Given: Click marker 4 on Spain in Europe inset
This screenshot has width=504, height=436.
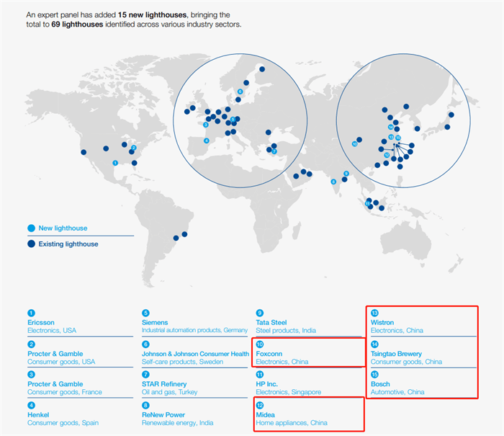Looking at the screenshot, I should click(x=207, y=141).
